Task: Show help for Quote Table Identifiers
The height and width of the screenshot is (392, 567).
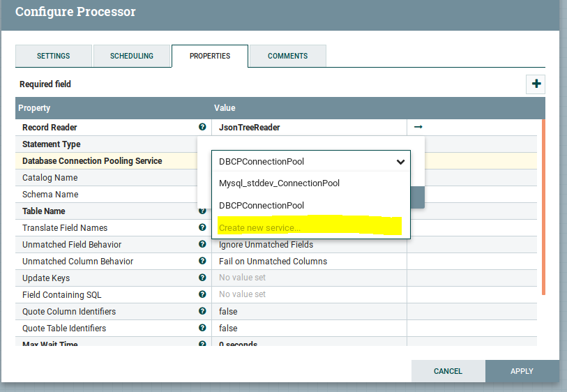Action: click(202, 329)
